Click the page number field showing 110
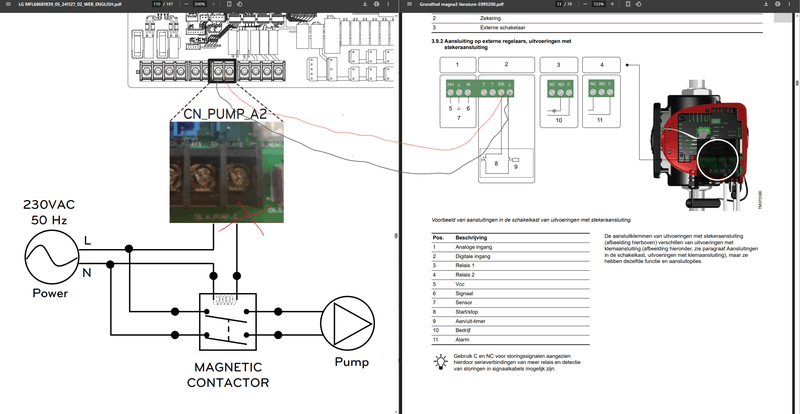800x414 pixels. point(157,4)
